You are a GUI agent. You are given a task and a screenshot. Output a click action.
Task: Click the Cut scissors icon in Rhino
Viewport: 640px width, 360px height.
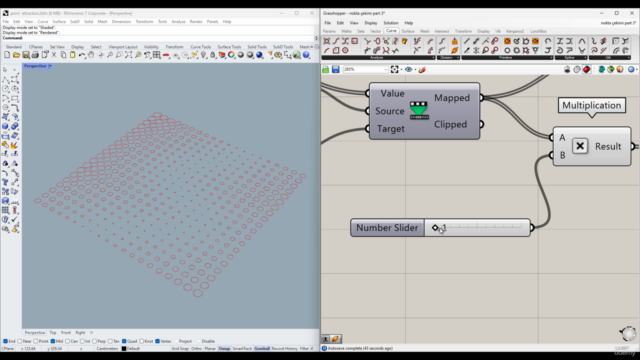(54, 55)
